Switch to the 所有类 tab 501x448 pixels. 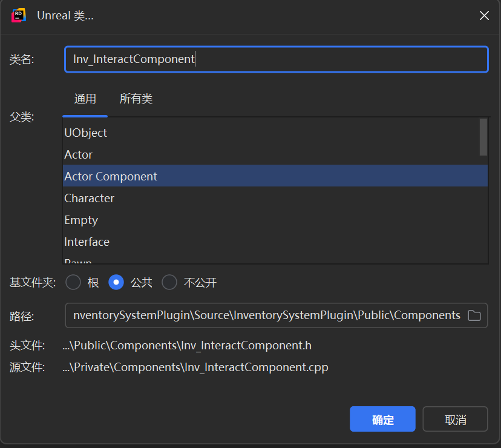pyautogui.click(x=136, y=99)
